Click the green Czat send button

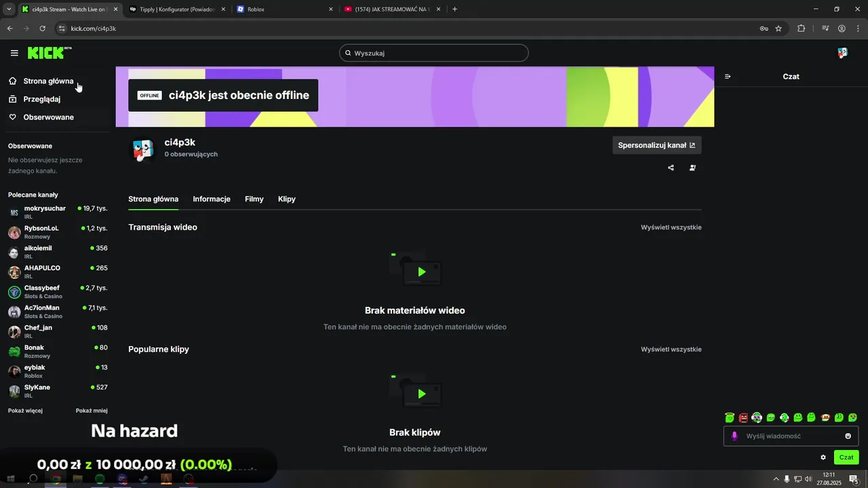coord(846,457)
